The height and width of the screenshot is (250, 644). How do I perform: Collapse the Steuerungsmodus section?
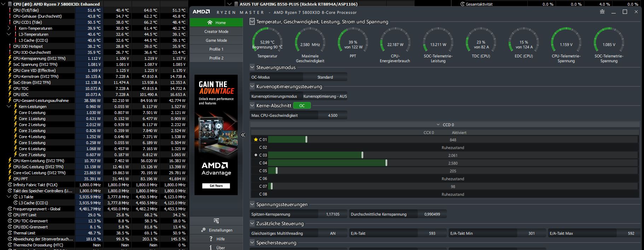coord(252,67)
